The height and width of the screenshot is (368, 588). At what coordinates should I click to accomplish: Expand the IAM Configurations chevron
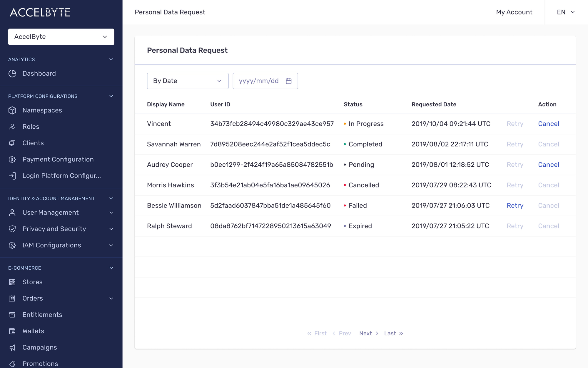(111, 245)
